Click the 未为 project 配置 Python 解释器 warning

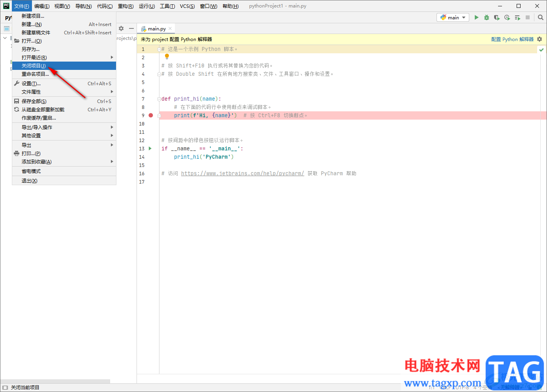(x=176, y=39)
